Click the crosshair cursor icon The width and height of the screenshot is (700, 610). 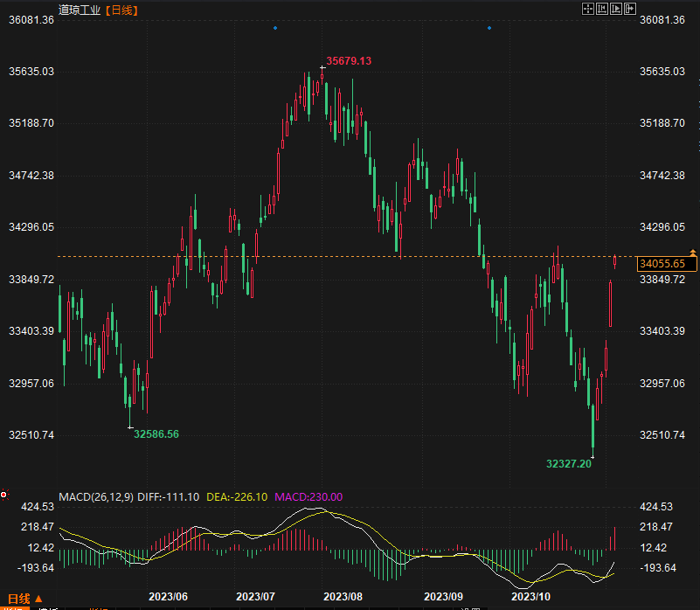click(x=588, y=9)
